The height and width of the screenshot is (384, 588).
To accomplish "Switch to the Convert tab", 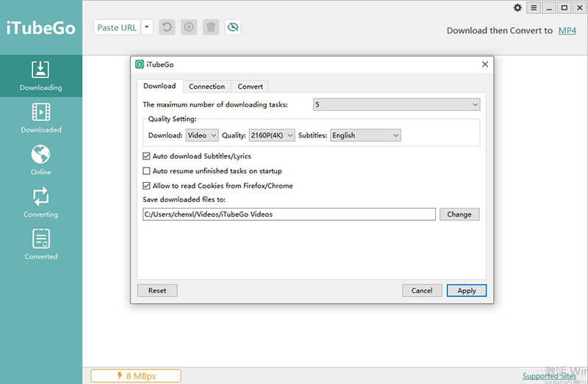I will tap(250, 87).
